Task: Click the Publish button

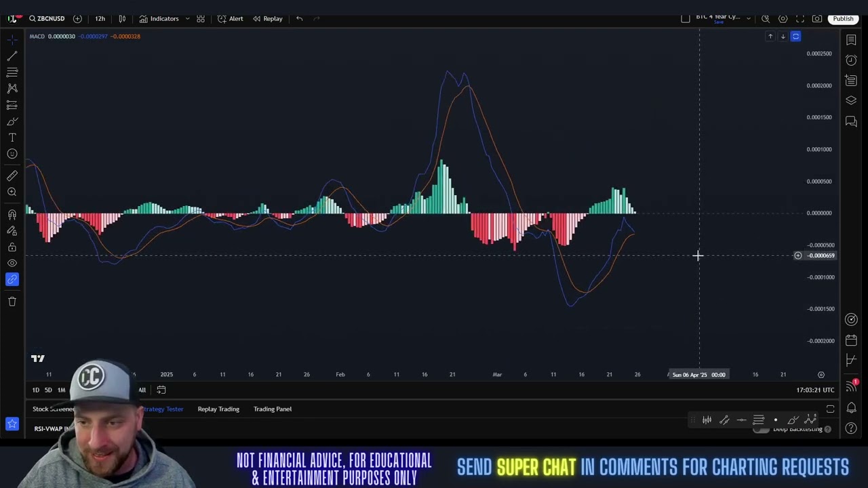Action: (x=843, y=18)
